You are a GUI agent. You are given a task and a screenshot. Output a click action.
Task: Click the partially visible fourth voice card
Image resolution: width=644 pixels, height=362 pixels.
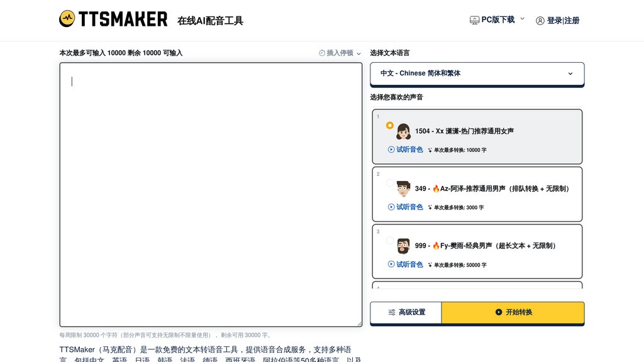click(477, 285)
